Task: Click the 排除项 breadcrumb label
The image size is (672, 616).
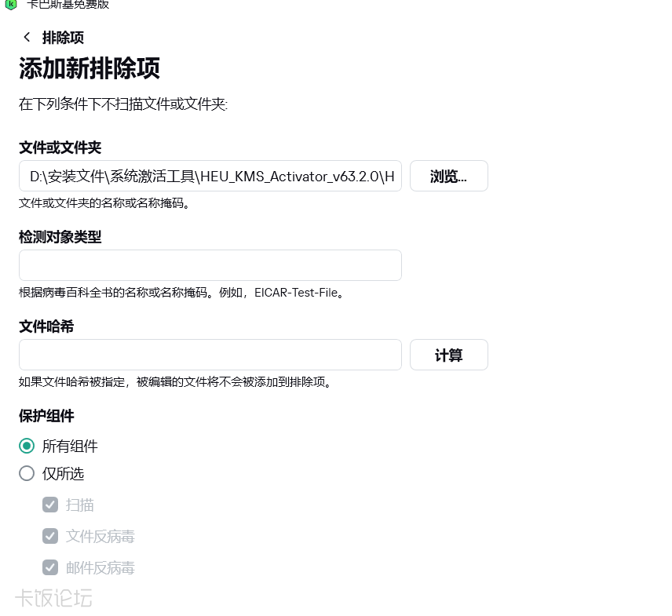Action: [x=63, y=38]
